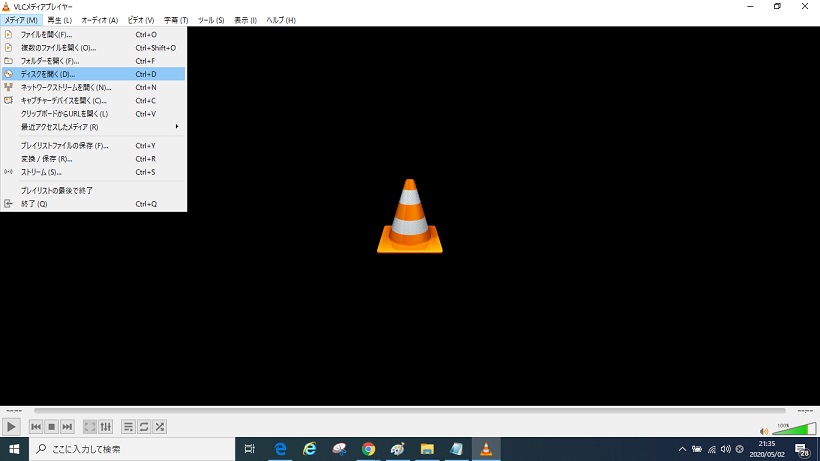Open extended settings equalizer icon
820x461 pixels.
pos(106,427)
